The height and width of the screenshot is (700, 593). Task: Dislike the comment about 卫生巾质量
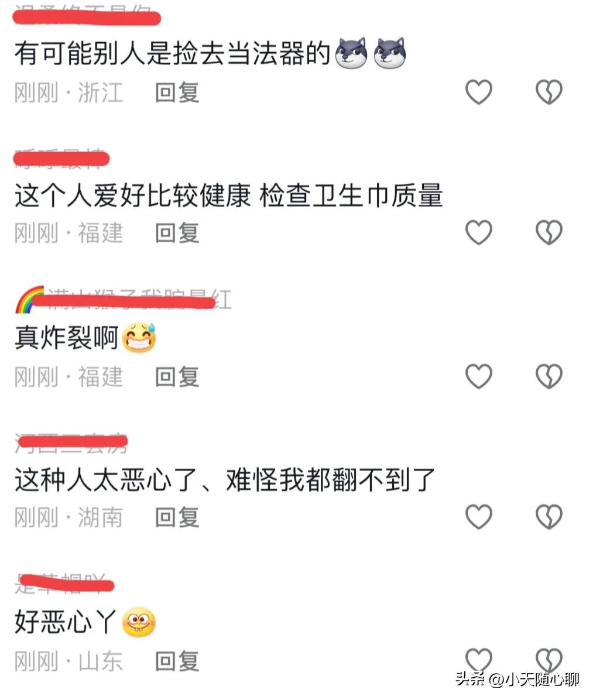(x=549, y=232)
